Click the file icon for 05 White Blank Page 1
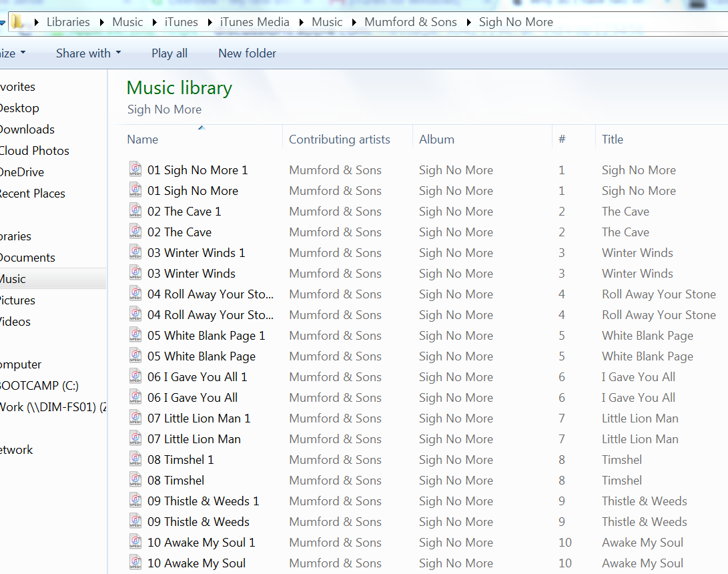 pos(135,335)
